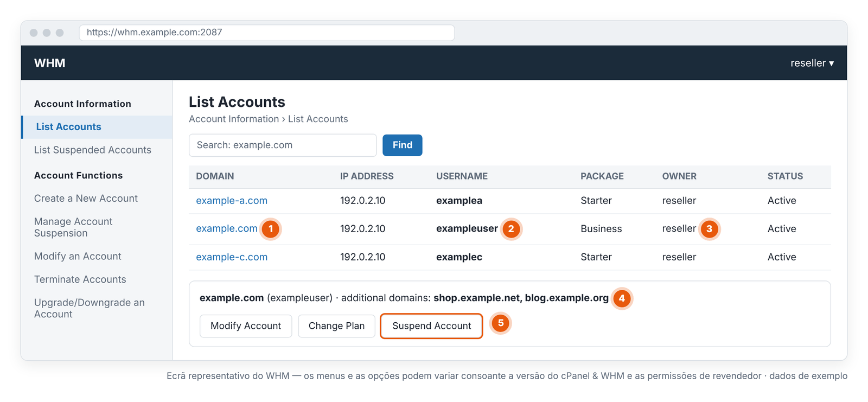The width and height of the screenshot is (868, 402).
Task: Select the examplec username cell
Action: (459, 257)
